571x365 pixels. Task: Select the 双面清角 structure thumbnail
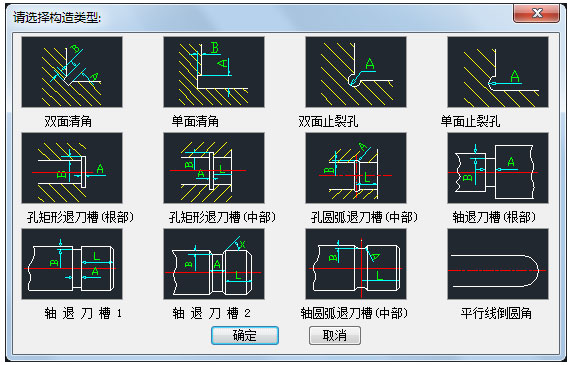point(72,72)
